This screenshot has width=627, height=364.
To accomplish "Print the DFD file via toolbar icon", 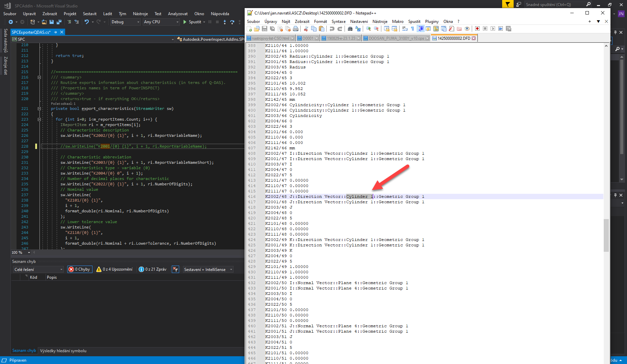I will 295,29.
